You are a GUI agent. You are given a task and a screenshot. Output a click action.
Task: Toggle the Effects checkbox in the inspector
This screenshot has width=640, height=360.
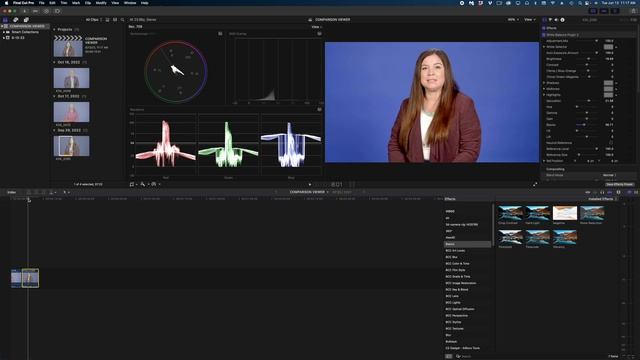[544, 28]
